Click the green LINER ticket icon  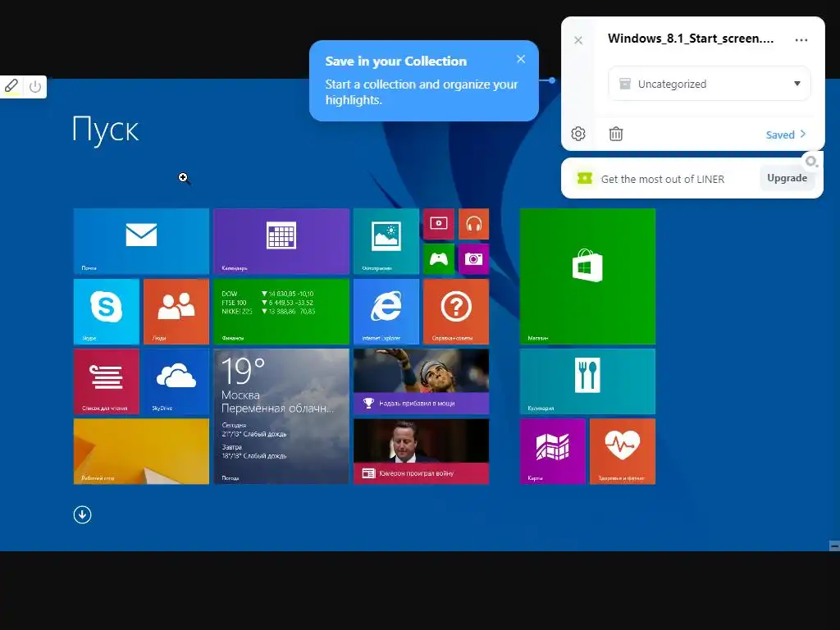tap(584, 178)
